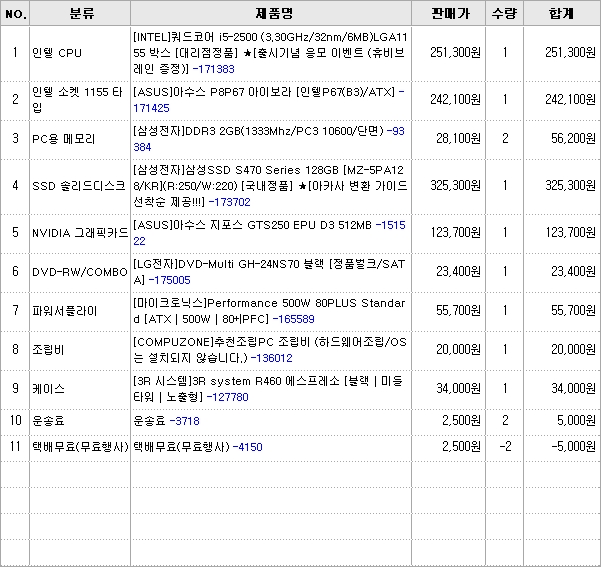
Task: Click the 5,000원 shipping total
Action: [576, 421]
